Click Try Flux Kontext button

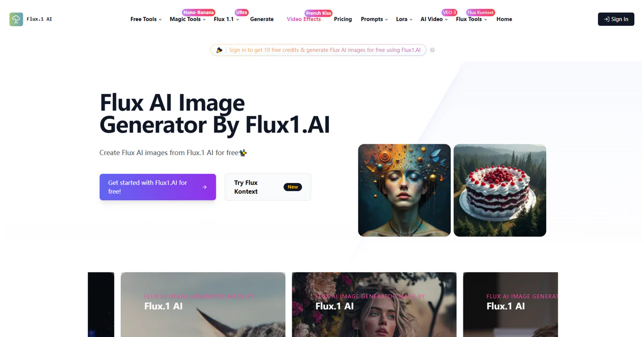[x=268, y=187]
